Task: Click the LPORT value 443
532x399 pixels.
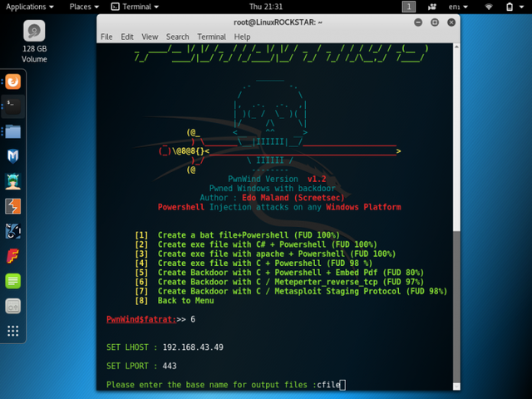Action: click(x=170, y=366)
